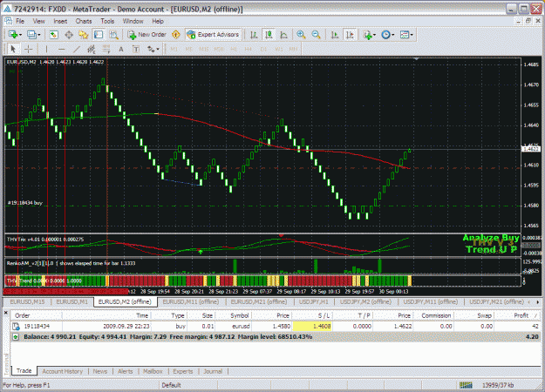Screen dimensions: 545x392
Task: Open the Templates dropdown
Action: pos(406,35)
